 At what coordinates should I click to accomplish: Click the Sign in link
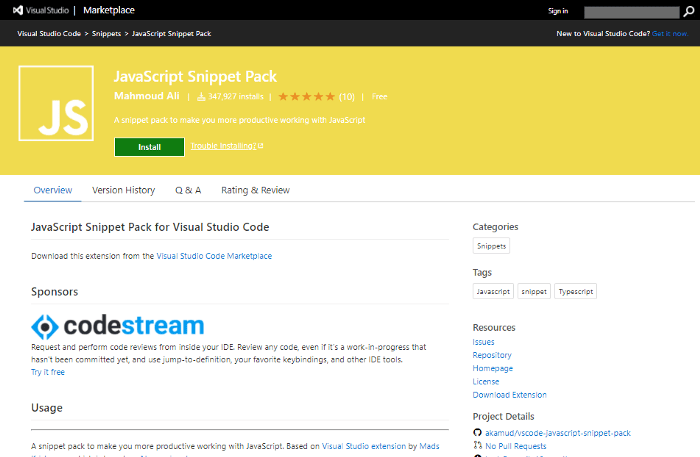click(x=558, y=11)
